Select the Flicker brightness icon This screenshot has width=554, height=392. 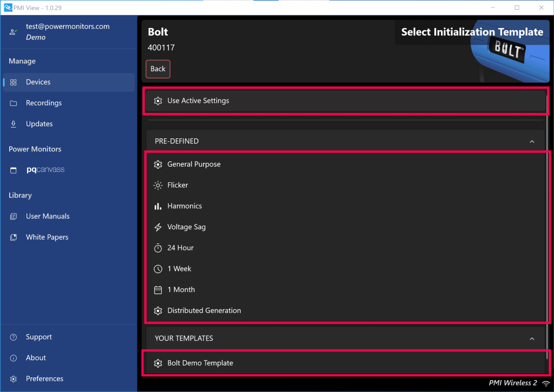[157, 185]
